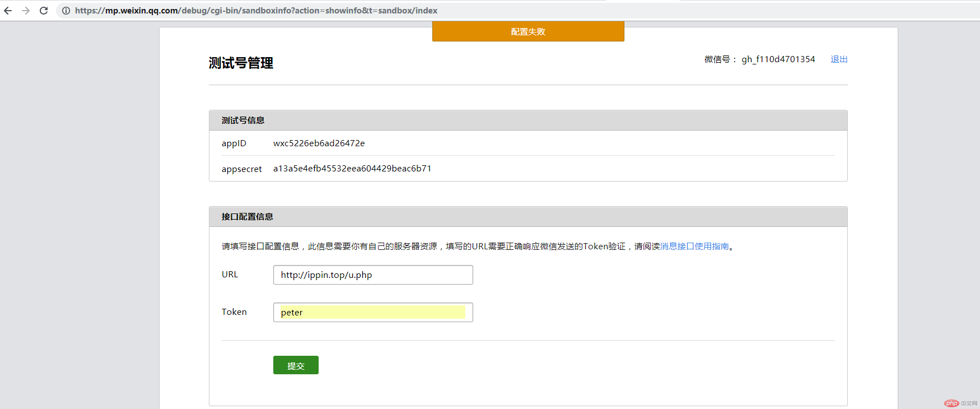The height and width of the screenshot is (409, 980).
Task: Go back with browser back arrow
Action: [x=8, y=11]
